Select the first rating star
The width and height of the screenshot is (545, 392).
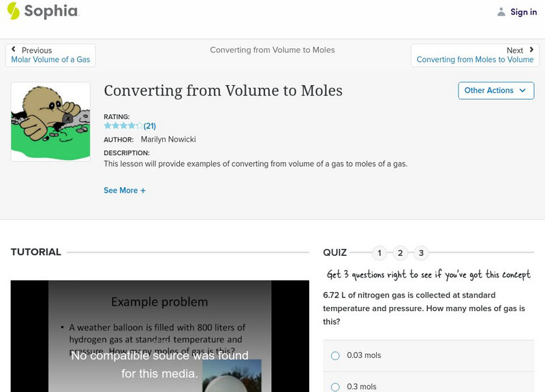[x=107, y=125]
